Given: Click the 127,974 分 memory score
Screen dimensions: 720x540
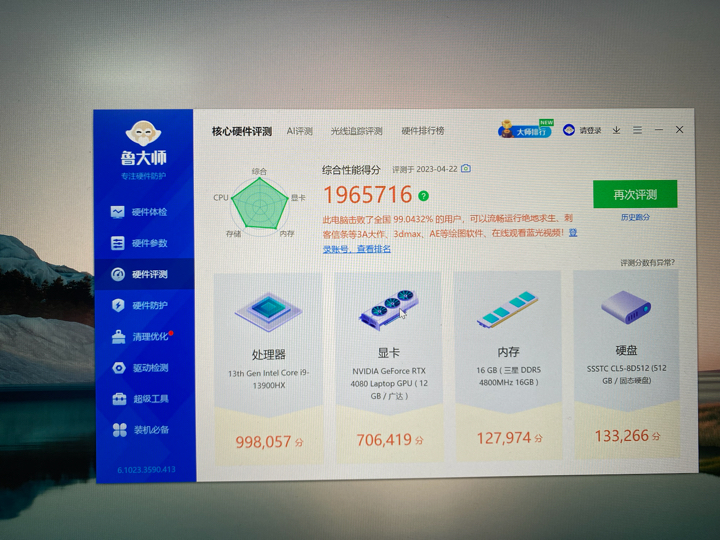Looking at the screenshot, I should (509, 438).
